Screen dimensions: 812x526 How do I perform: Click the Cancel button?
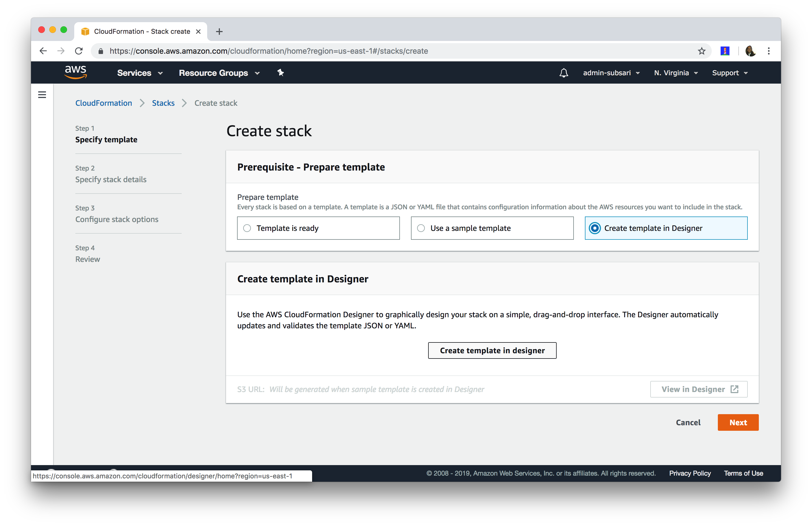coord(688,422)
